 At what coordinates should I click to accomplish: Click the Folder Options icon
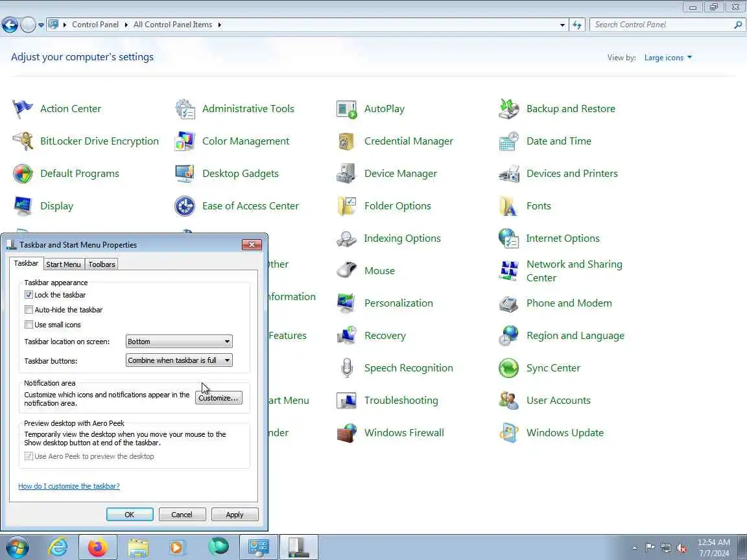346,206
